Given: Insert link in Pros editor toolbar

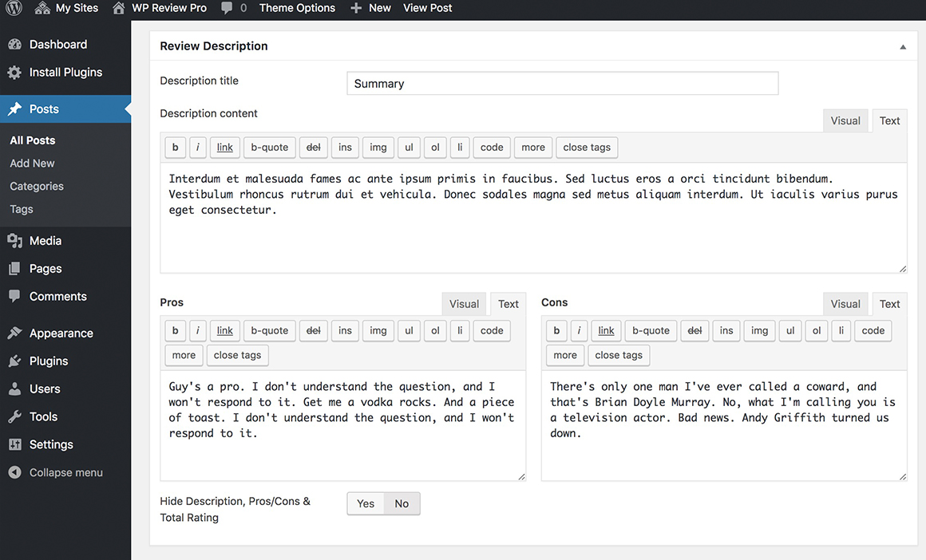Looking at the screenshot, I should pos(224,331).
